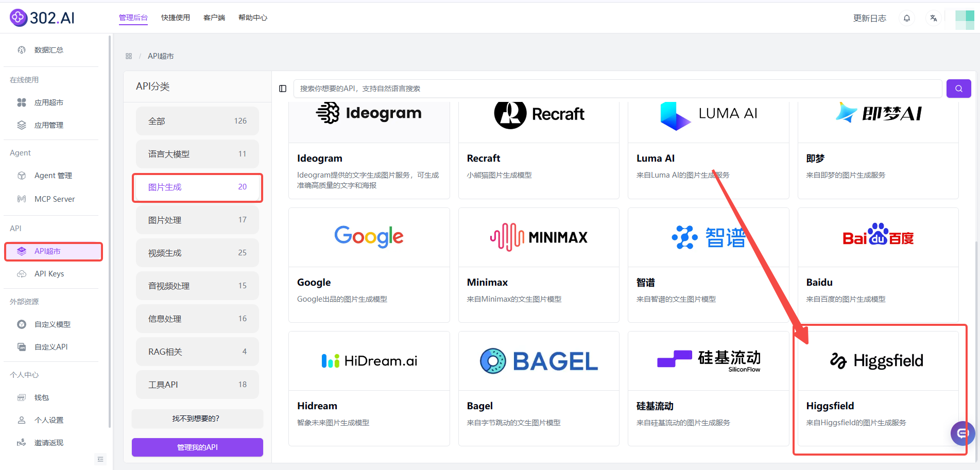980x470 pixels.
Task: Open the Minimax API card
Action: point(539,265)
